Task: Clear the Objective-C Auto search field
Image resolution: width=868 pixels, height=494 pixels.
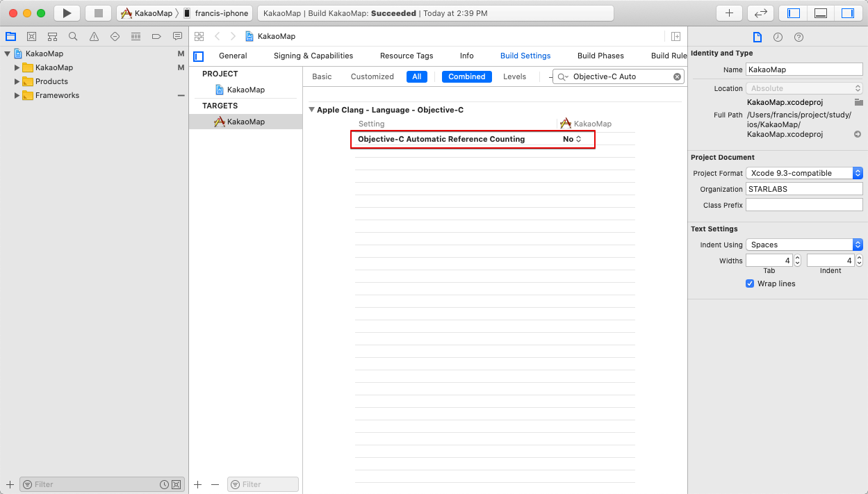Action: 677,76
